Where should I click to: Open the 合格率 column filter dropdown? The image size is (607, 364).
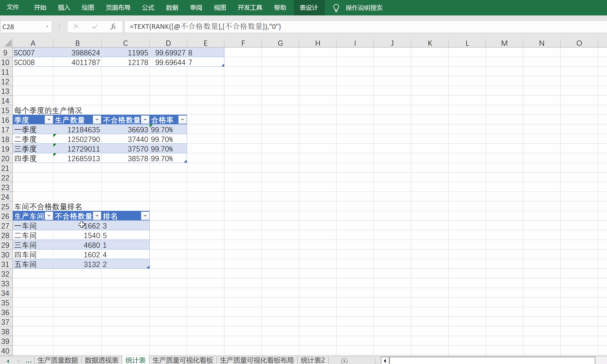click(x=182, y=120)
